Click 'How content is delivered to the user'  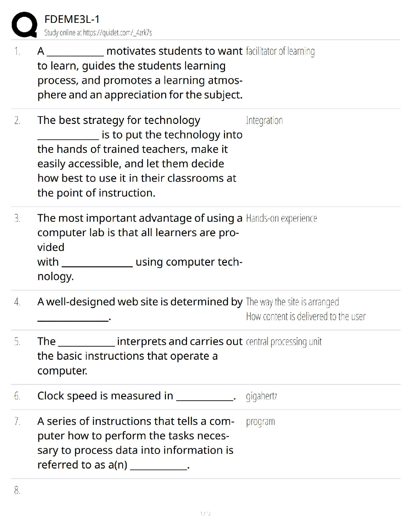point(306,316)
